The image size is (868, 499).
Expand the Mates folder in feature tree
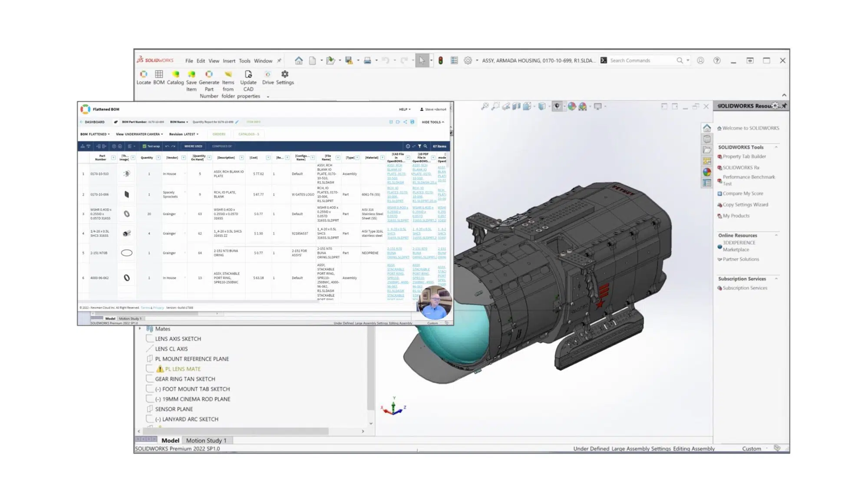[x=140, y=329]
